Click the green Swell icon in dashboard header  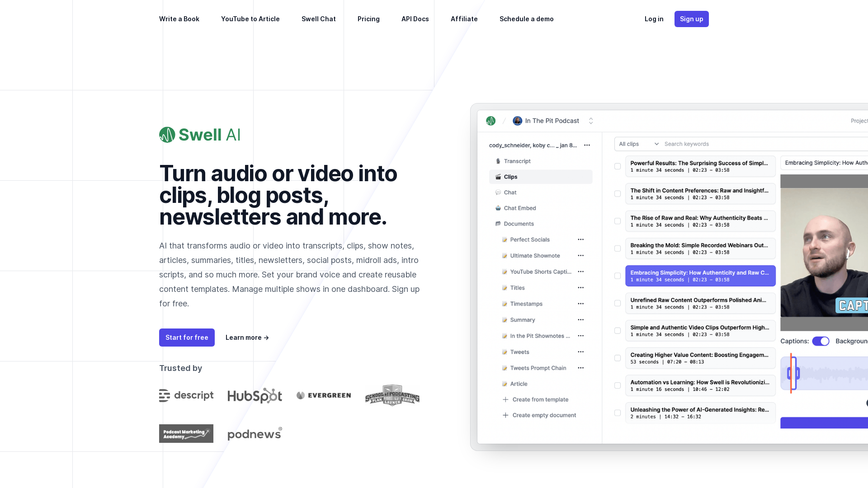(491, 121)
